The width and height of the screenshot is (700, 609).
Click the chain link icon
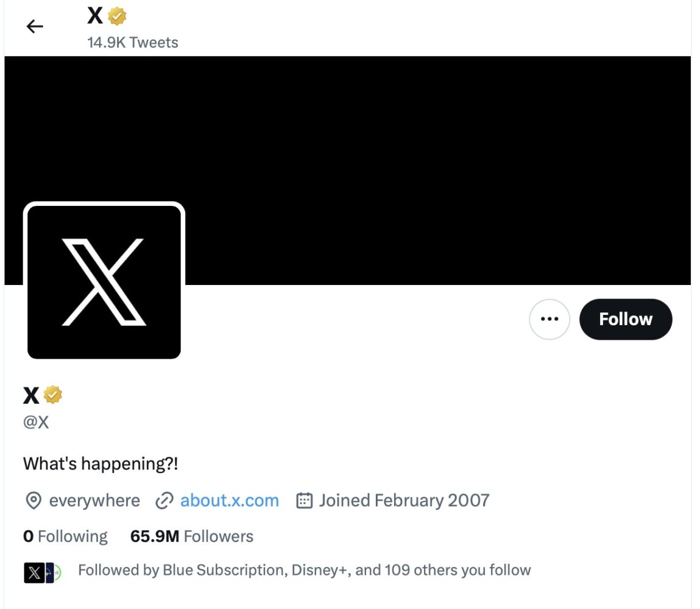[x=164, y=501]
